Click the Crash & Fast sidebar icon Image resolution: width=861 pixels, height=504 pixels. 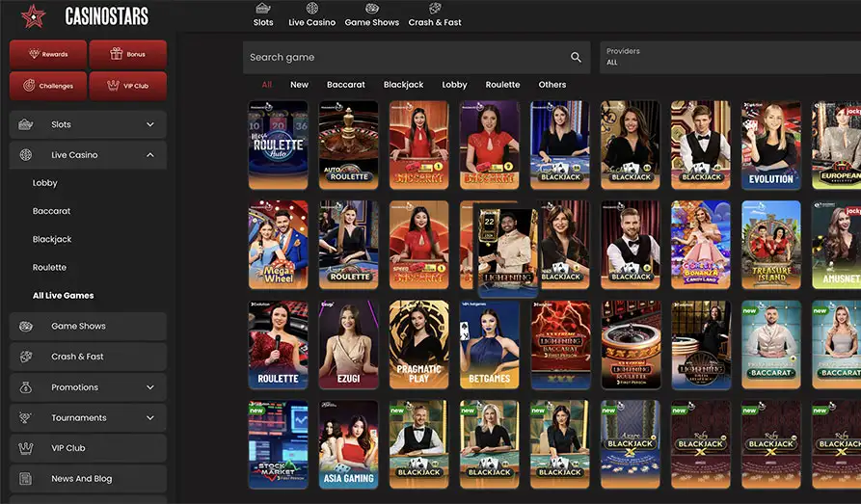(26, 357)
